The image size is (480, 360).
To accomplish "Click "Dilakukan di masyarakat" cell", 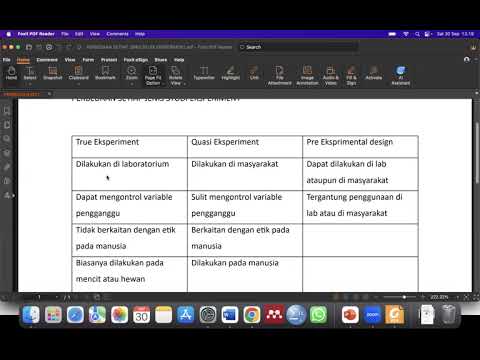I will coord(245,174).
